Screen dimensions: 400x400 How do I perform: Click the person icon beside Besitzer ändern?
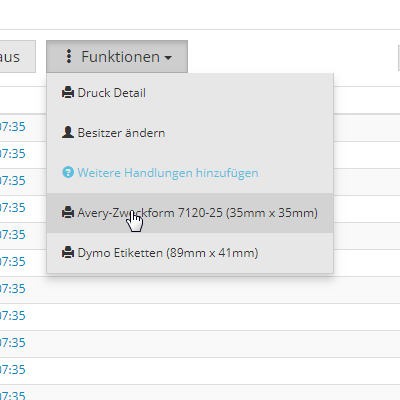pos(68,132)
